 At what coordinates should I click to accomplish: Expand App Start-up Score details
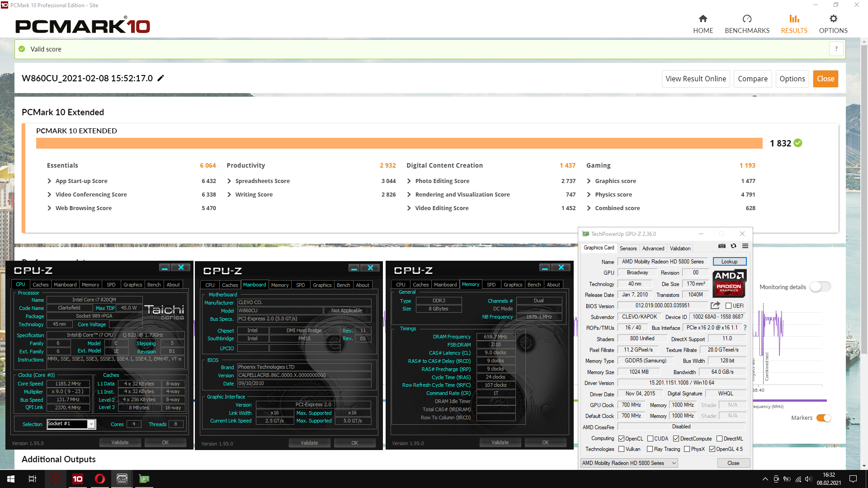click(x=49, y=181)
